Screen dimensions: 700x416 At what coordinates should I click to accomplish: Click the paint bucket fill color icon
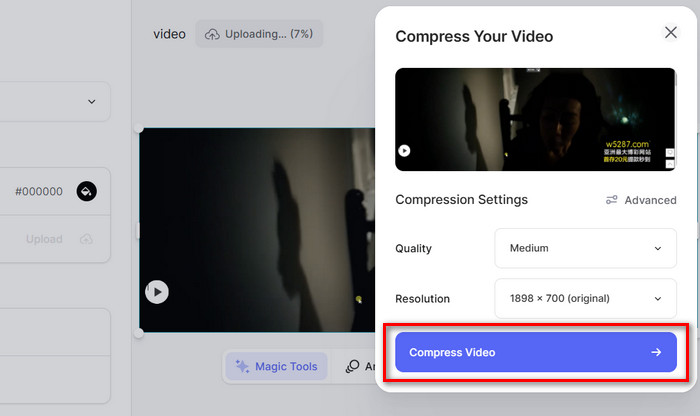pyautogui.click(x=87, y=191)
